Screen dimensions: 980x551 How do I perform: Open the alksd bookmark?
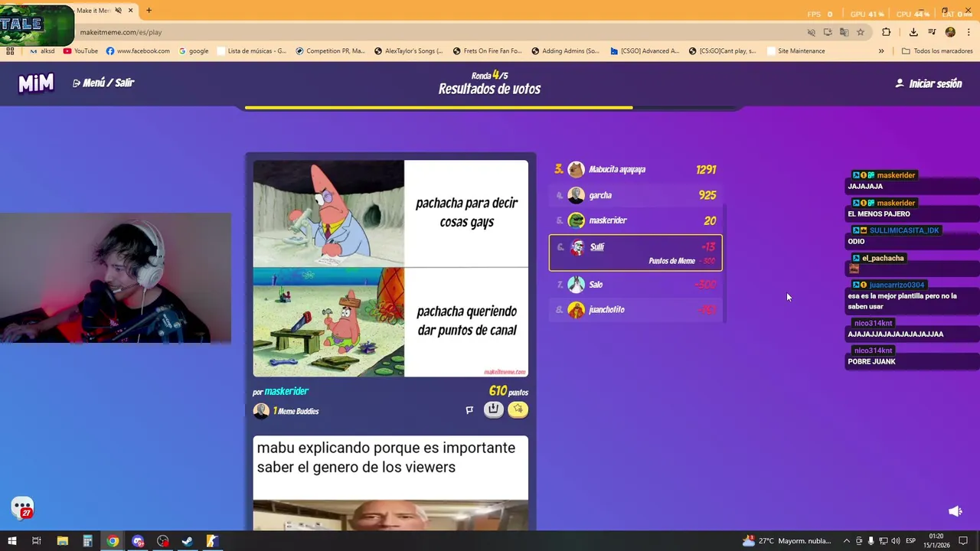(x=42, y=51)
